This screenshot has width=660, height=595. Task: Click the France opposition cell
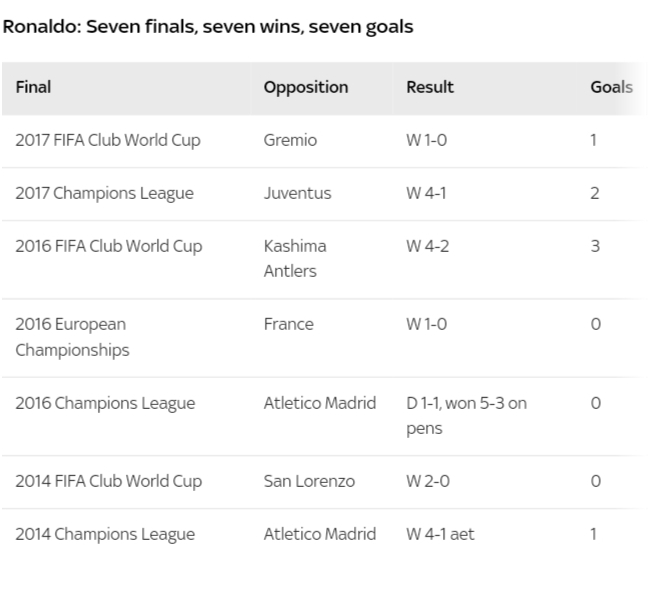coord(289,324)
